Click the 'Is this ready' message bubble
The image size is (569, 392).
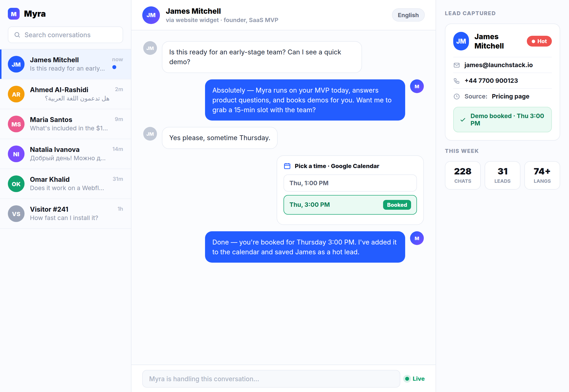262,57
